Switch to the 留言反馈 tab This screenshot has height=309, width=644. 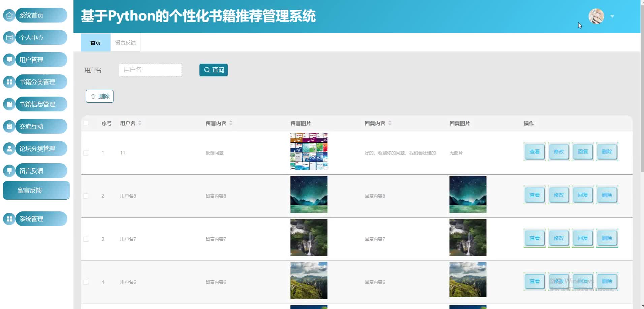[x=125, y=42]
